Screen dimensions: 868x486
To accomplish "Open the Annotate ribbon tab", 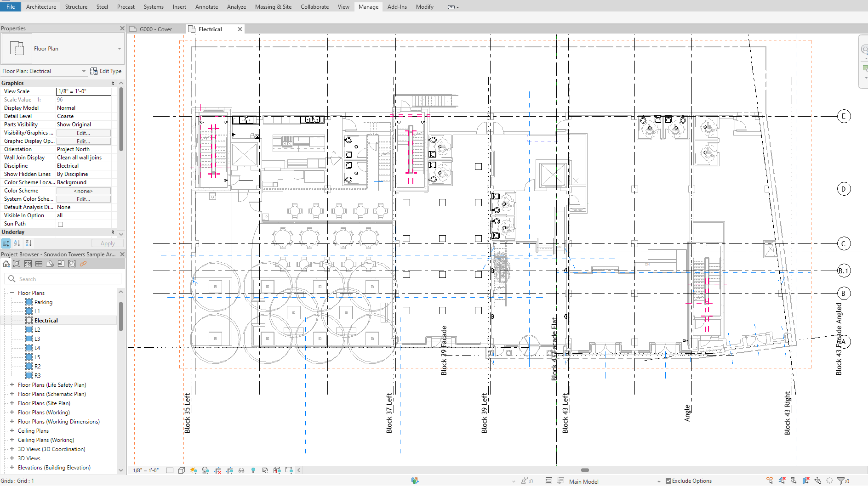I will tap(206, 7).
